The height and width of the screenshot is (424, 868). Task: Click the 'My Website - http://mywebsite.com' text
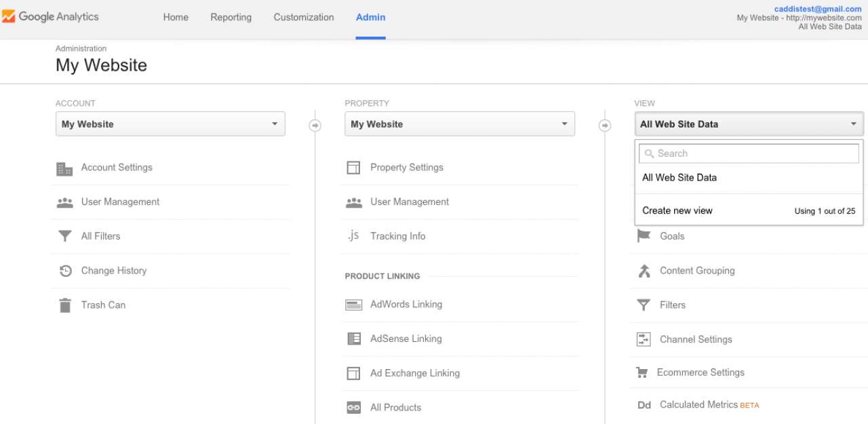point(800,18)
